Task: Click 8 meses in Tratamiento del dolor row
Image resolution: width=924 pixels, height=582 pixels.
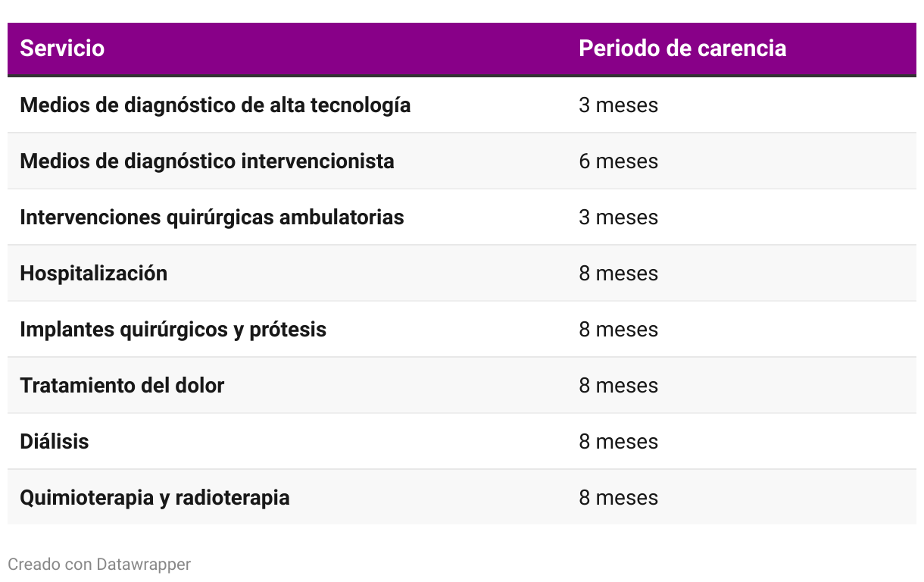Action: tap(618, 385)
